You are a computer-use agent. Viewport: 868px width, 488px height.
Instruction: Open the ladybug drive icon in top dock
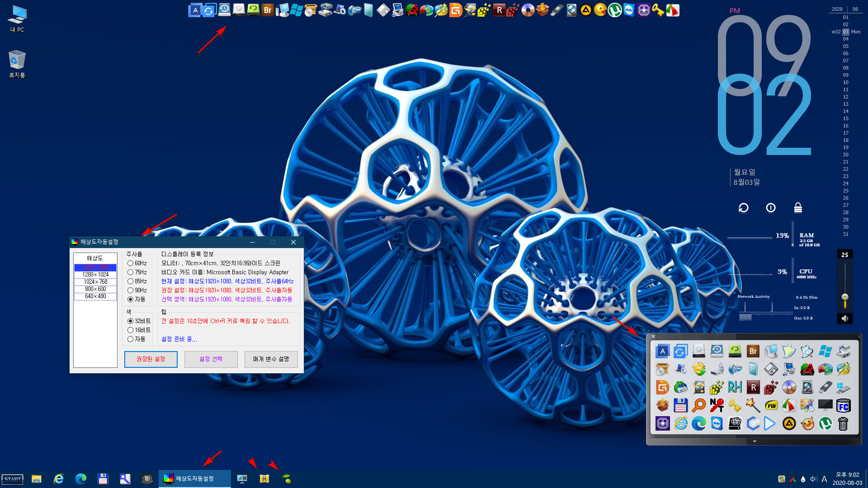pos(412,10)
